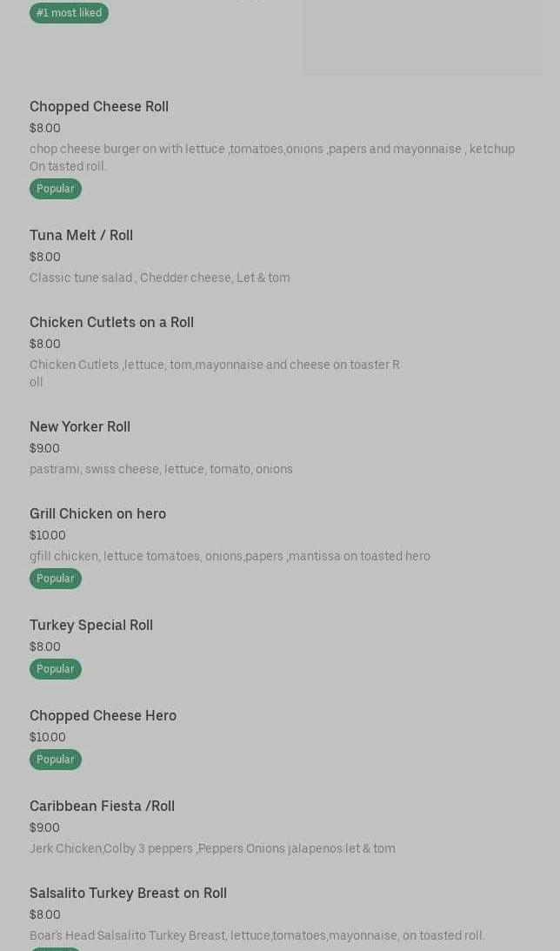560x951 pixels.
Task: Click Popular badge under Chopped Cheese Hero
Action: point(55,760)
